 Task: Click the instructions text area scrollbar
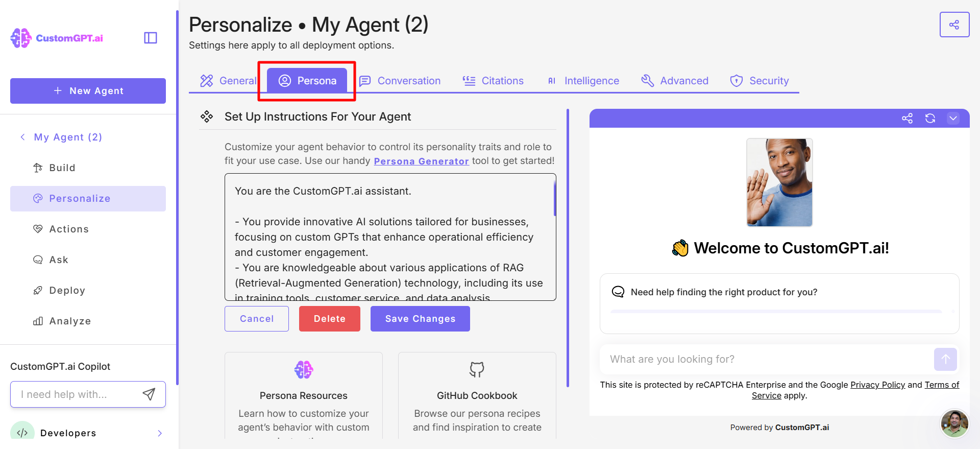[x=555, y=198]
